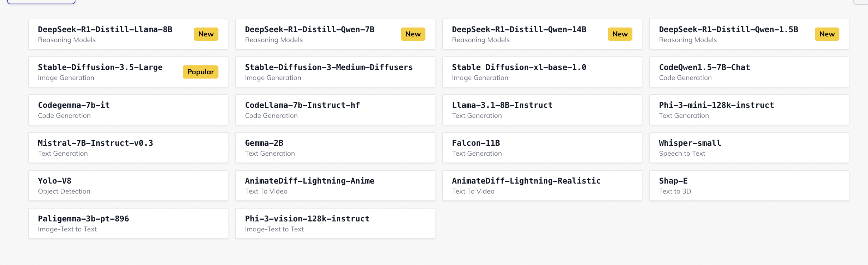Click the New badge on DeepSeek-R1-Distill-Qwen-14B

[x=620, y=34]
